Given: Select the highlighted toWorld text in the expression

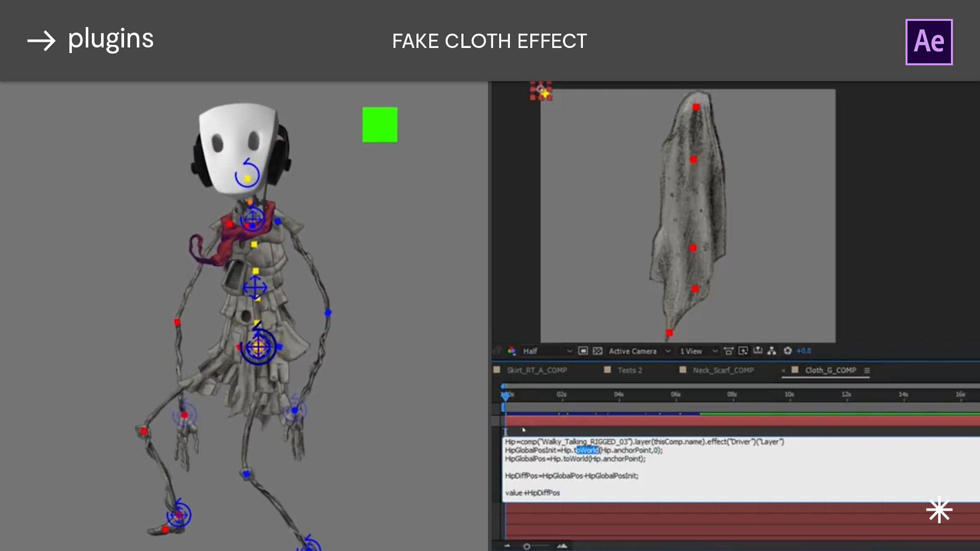Looking at the screenshot, I should click(x=587, y=450).
